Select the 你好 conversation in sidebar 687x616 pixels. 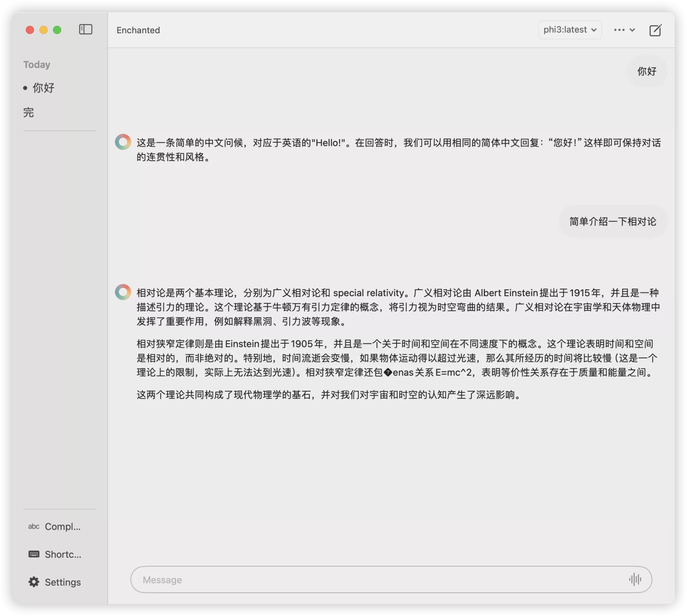(44, 88)
